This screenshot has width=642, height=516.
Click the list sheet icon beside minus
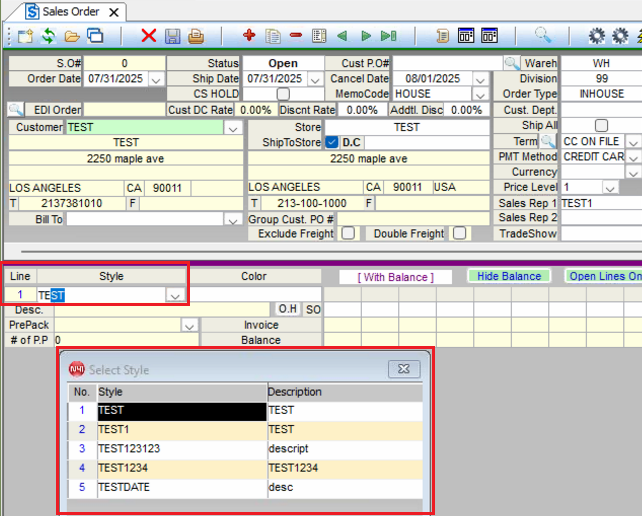tap(319, 36)
